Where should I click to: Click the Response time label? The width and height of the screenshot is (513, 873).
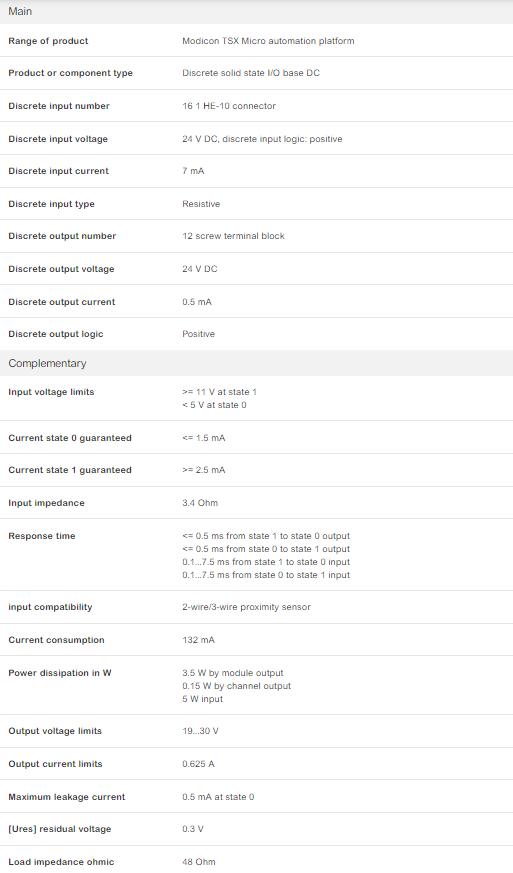coord(42,536)
